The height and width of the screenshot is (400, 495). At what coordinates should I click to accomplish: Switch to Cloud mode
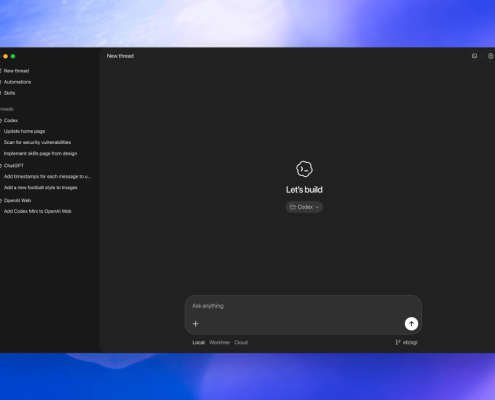tap(241, 342)
